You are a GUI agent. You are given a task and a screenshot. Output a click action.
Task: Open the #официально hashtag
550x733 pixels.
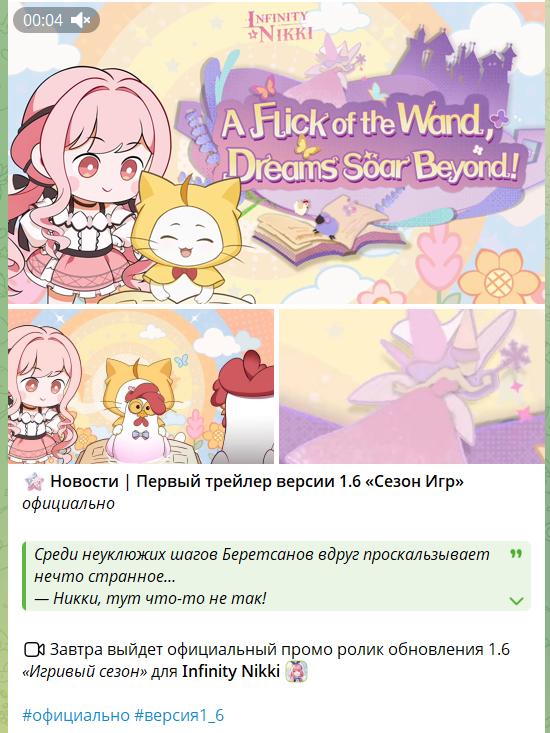[76, 715]
